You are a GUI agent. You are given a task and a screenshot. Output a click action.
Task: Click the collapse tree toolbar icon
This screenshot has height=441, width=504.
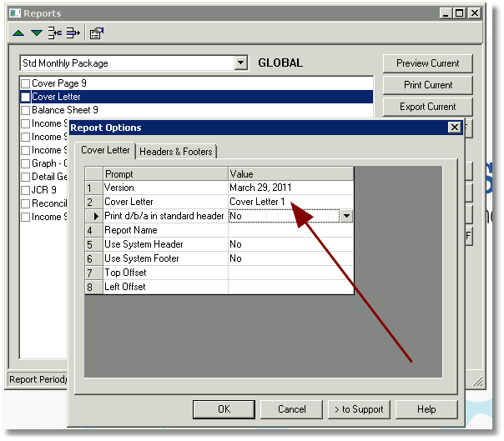55,33
